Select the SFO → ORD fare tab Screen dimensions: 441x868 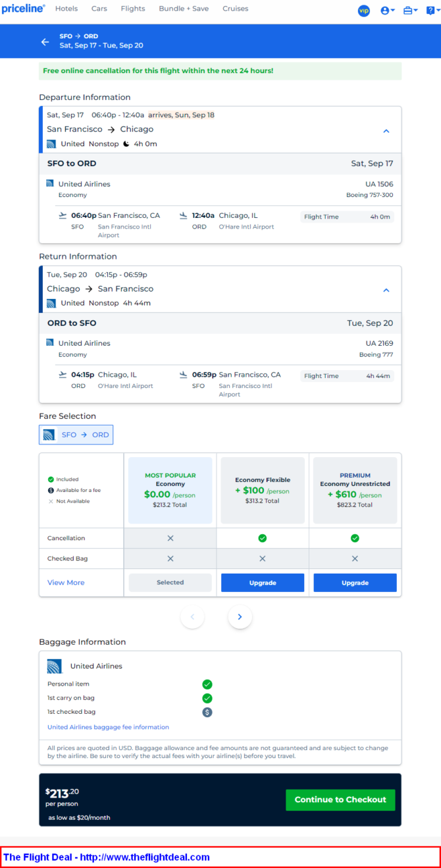[x=76, y=435]
